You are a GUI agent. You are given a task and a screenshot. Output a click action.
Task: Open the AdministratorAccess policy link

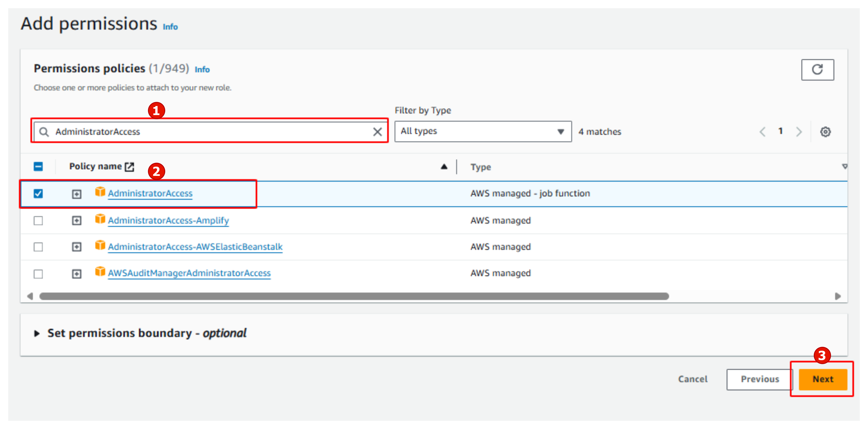point(150,193)
